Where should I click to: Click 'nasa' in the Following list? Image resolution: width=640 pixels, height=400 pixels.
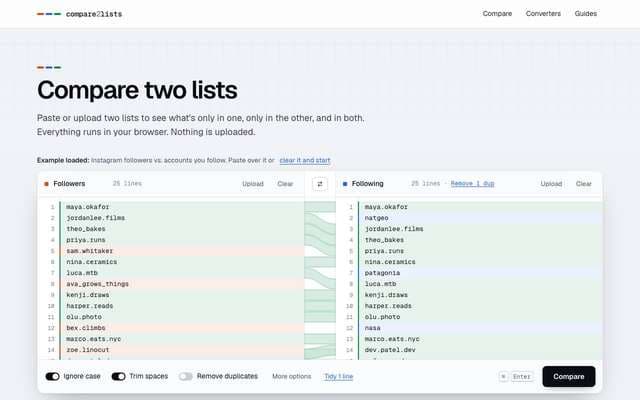pyautogui.click(x=372, y=328)
